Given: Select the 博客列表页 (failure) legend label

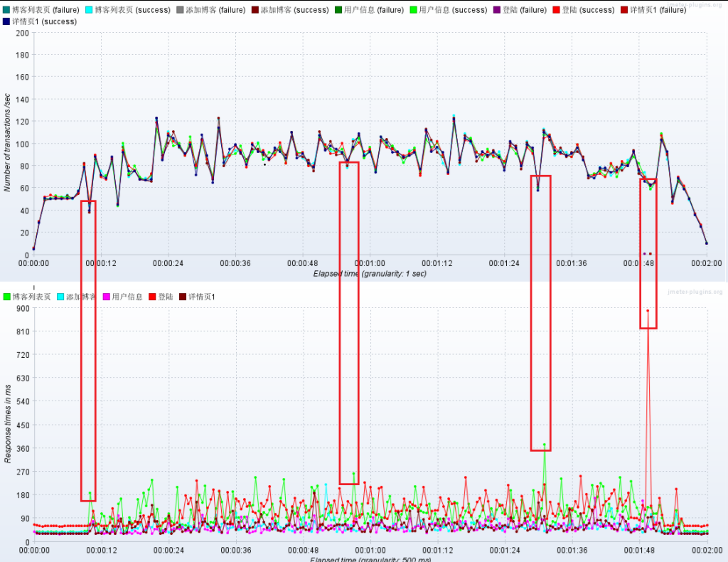Looking at the screenshot, I should [45, 10].
